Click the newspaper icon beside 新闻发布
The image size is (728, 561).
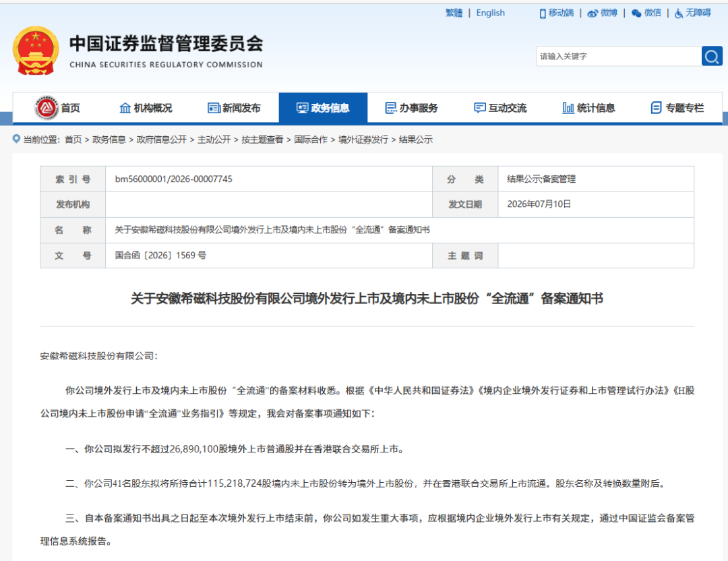click(214, 108)
